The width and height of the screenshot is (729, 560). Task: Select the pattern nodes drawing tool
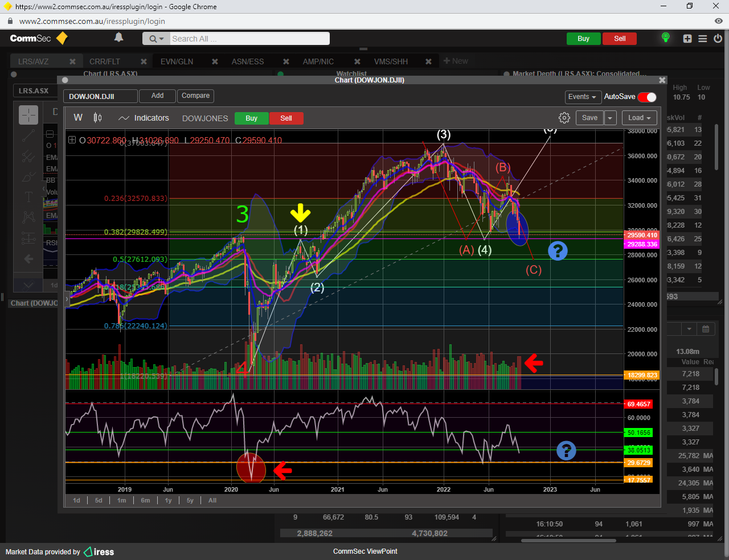[28, 218]
